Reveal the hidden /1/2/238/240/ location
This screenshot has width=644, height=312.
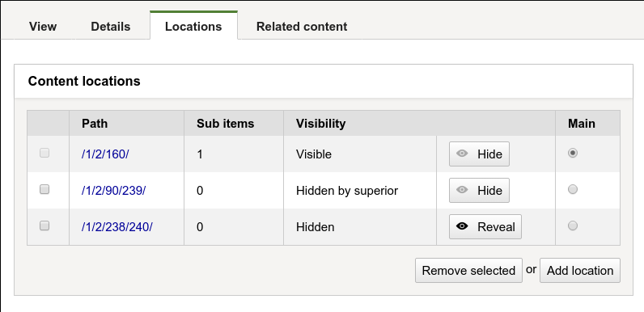[x=485, y=226]
